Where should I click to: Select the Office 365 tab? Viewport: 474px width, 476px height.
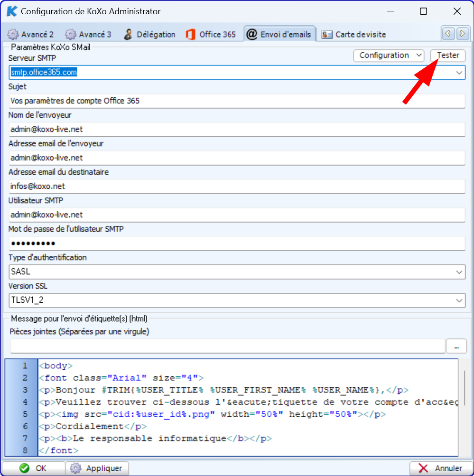point(211,34)
